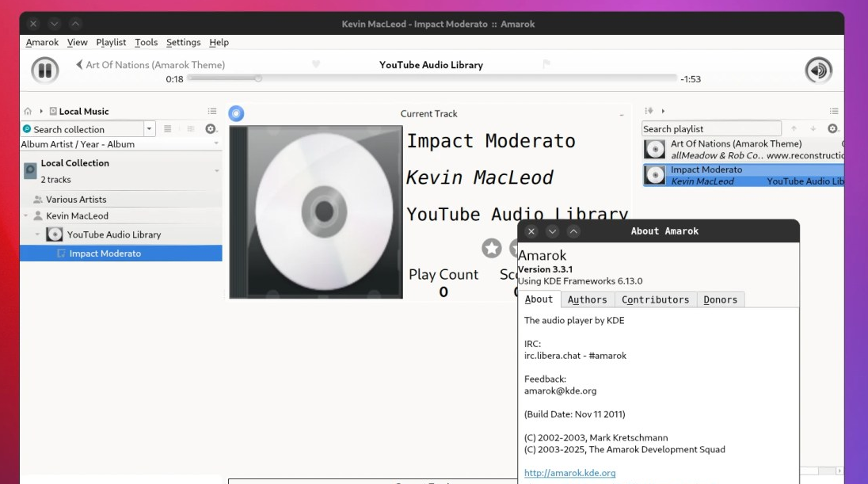The height and width of the screenshot is (484, 868).
Task: Click the remaining time -1:53 label
Action: point(691,79)
